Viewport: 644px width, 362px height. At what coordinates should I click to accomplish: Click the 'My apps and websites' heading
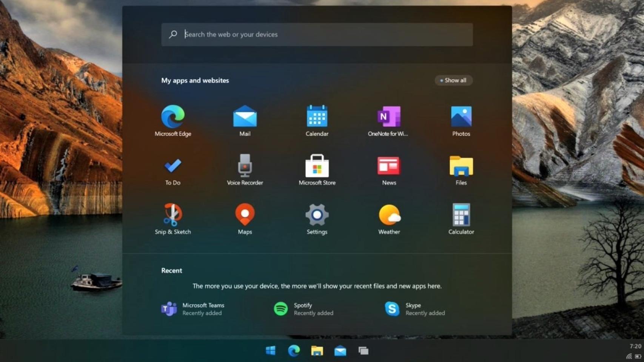tap(195, 80)
